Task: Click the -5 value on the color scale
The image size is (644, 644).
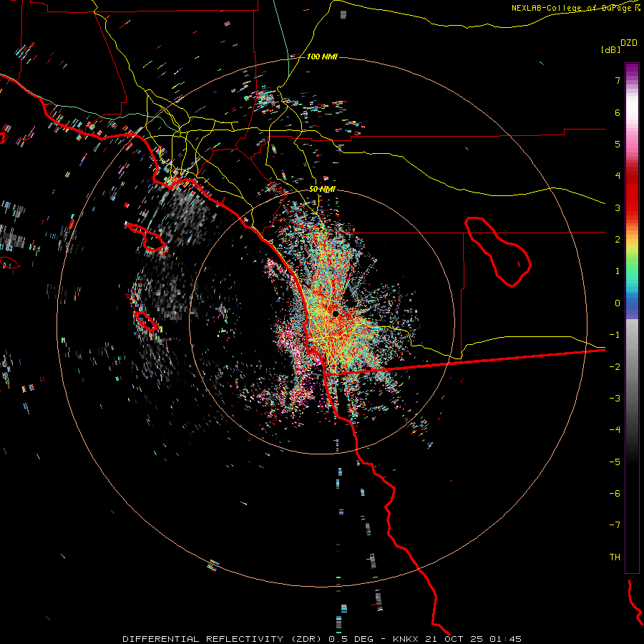Action: 615,462
